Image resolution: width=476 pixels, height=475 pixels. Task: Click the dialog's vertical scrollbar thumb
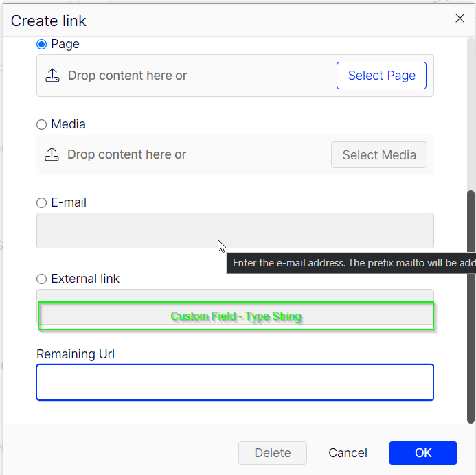point(471,305)
